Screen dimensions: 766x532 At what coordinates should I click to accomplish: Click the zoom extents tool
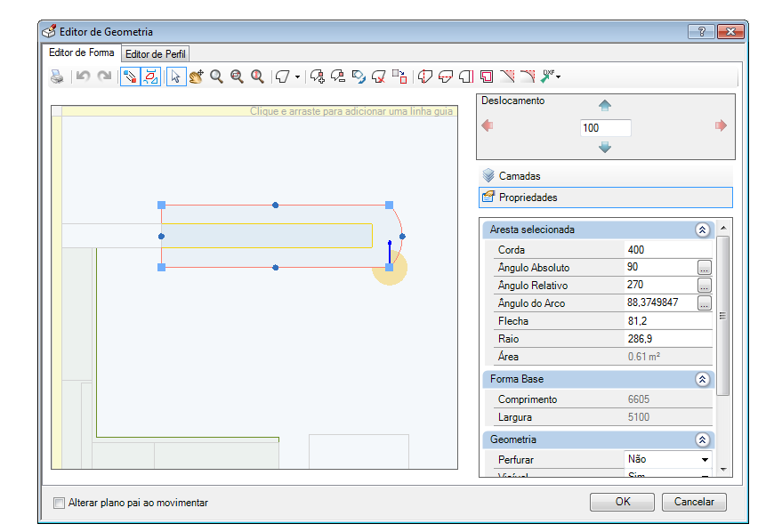click(x=257, y=77)
